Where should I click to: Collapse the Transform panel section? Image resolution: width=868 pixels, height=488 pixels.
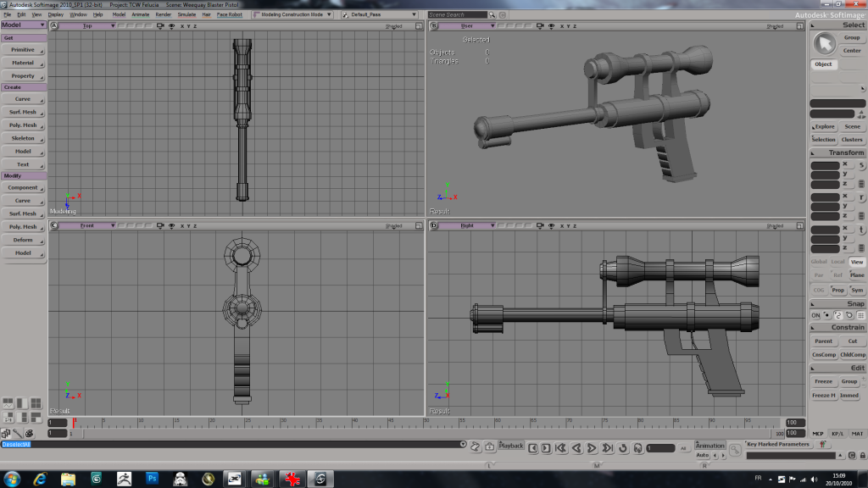(813, 153)
